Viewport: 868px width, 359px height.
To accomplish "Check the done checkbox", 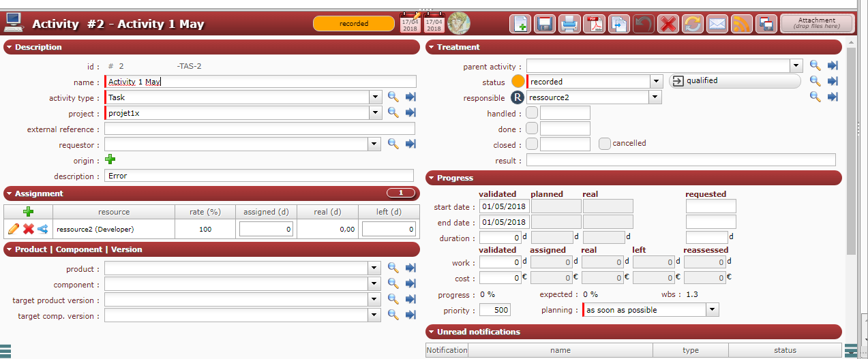I will coord(532,129).
